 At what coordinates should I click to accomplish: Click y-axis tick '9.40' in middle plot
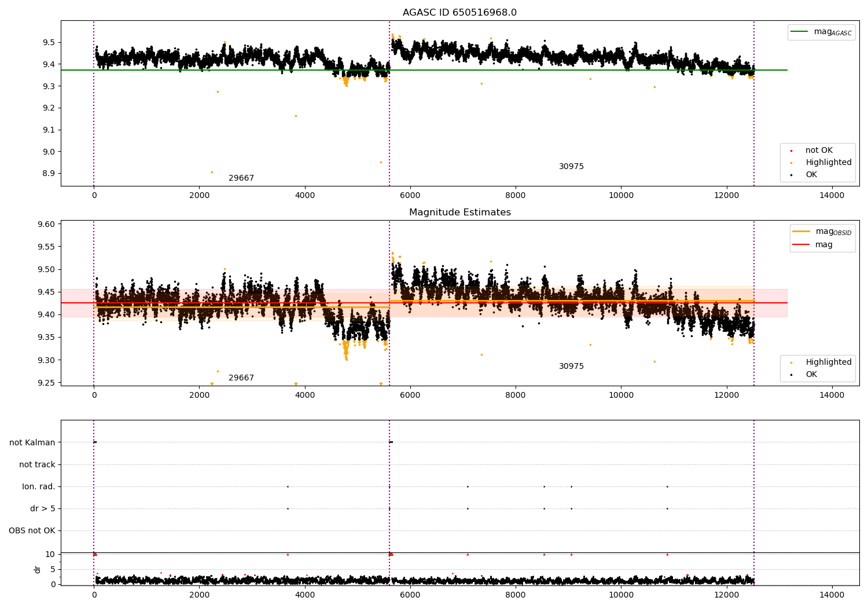(46, 314)
